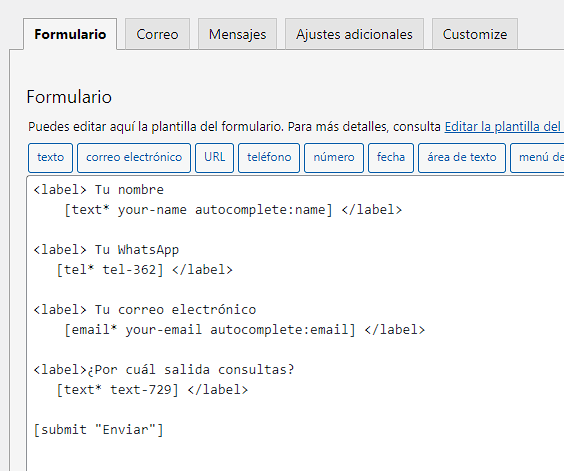Image resolution: width=564 pixels, height=471 pixels.
Task: Add a correo electrónico tag
Action: [134, 158]
